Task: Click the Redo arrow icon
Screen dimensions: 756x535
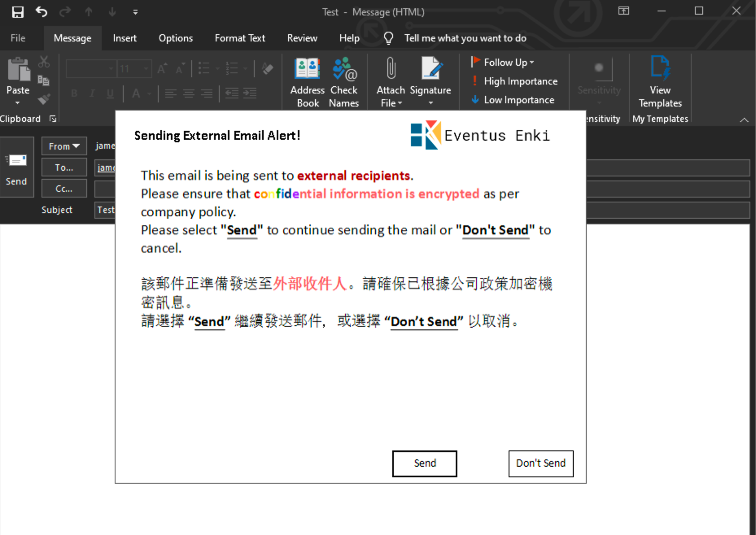Action: (65, 12)
